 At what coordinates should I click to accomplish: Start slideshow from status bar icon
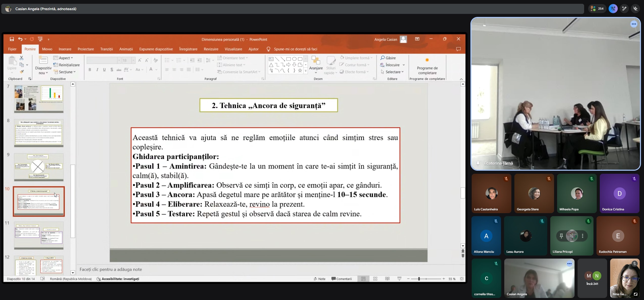(399, 279)
